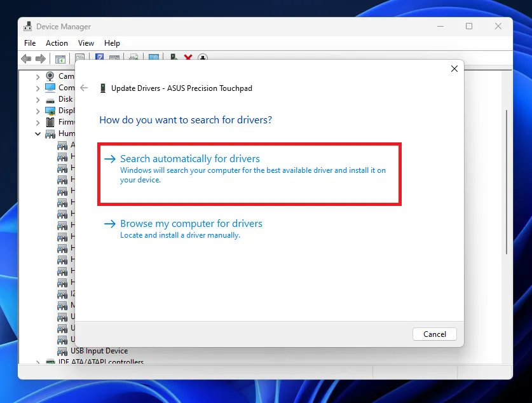Click the Forward arrow in Device Manager toolbar
Viewport: 532px width, 403px height.
pos(41,58)
